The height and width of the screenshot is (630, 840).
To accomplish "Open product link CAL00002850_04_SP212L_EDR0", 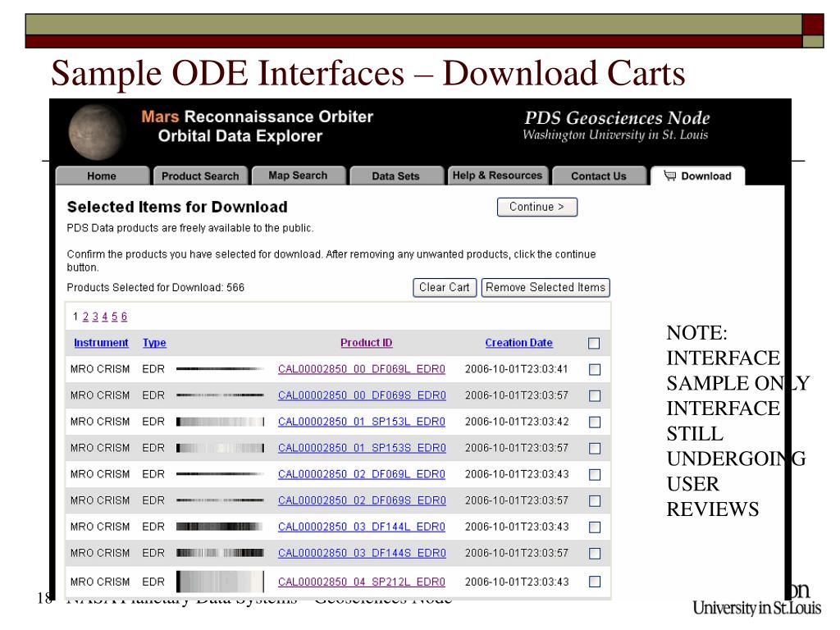I will 362,582.
